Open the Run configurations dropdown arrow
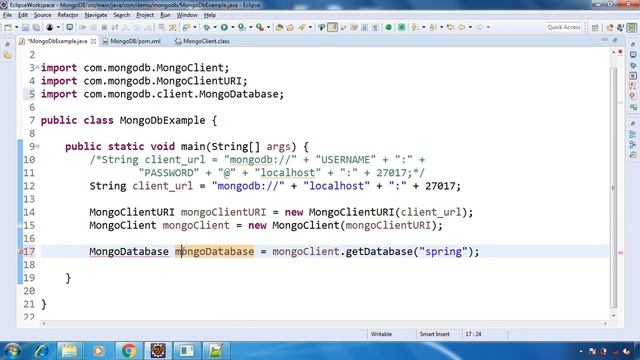The height and width of the screenshot is (360, 640). coord(233,27)
